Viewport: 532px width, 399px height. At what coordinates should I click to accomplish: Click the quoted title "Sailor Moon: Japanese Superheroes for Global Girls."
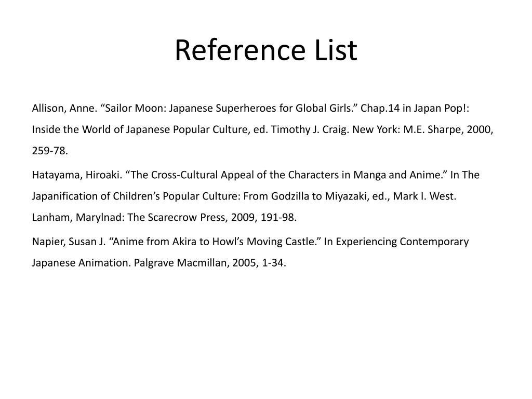pos(229,108)
